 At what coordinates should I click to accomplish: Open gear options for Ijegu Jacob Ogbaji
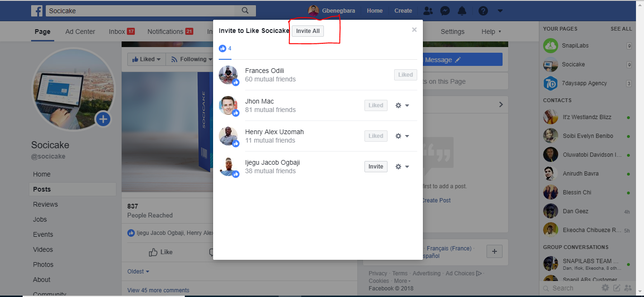point(402,167)
